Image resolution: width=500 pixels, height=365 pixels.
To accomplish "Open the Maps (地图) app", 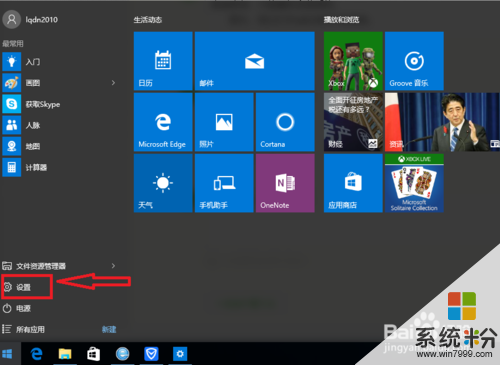I will point(60,146).
